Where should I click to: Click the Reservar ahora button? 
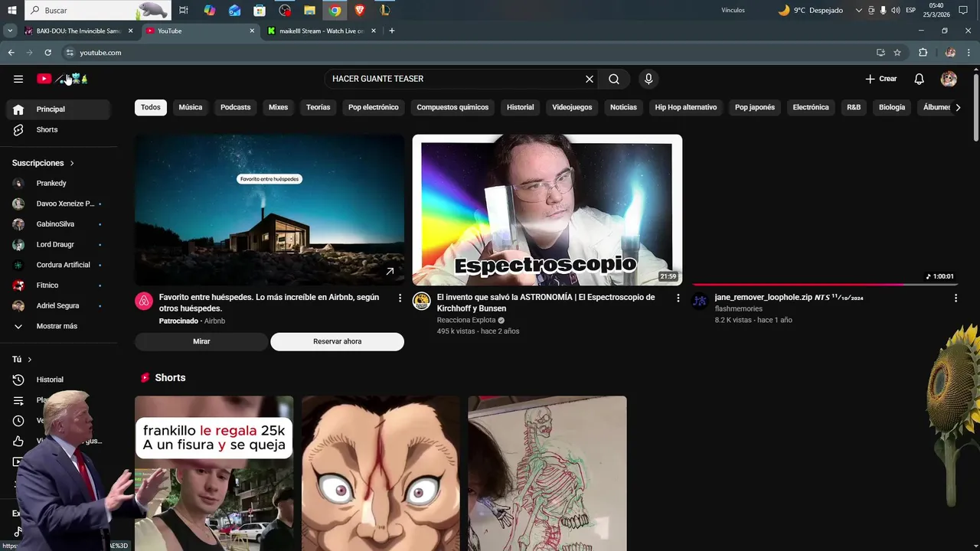[337, 341]
